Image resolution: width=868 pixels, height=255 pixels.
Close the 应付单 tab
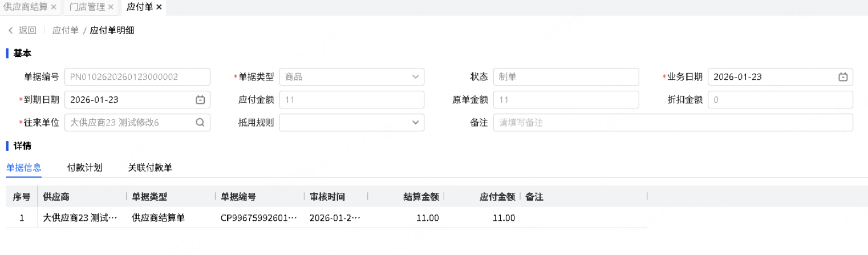[159, 7]
